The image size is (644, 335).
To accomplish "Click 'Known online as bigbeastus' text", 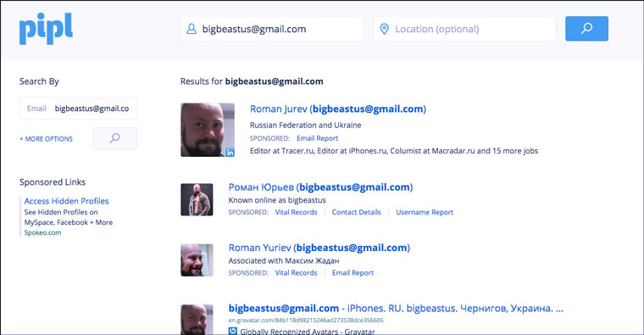I will coord(277,200).
